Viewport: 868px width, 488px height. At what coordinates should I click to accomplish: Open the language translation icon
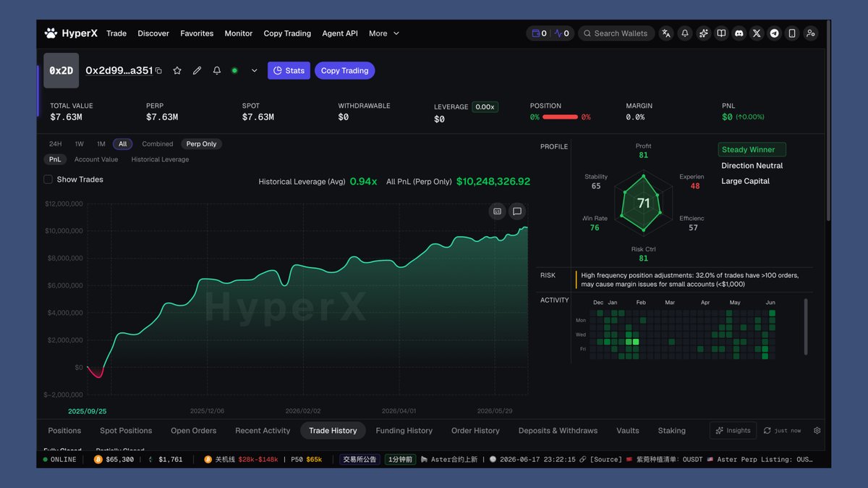666,33
